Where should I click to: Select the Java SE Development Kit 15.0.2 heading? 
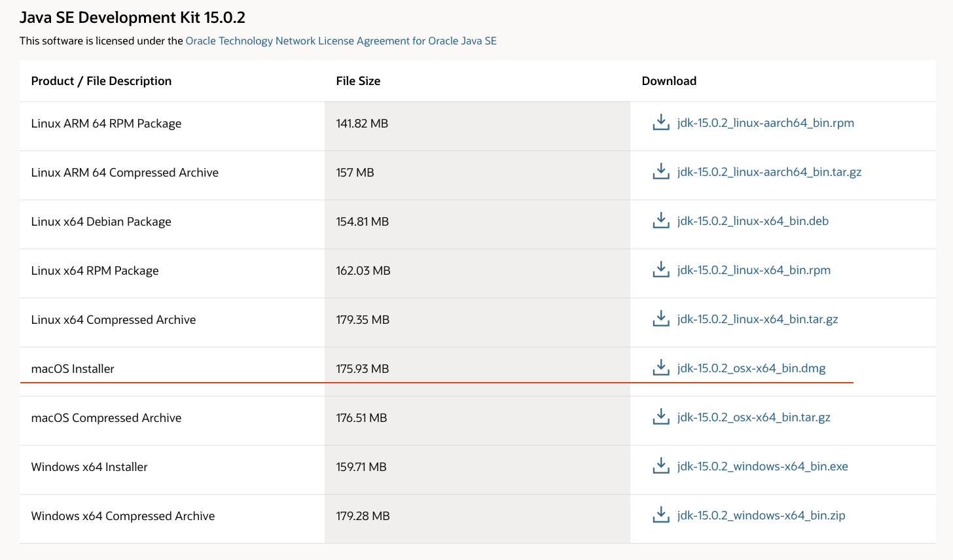(x=132, y=18)
